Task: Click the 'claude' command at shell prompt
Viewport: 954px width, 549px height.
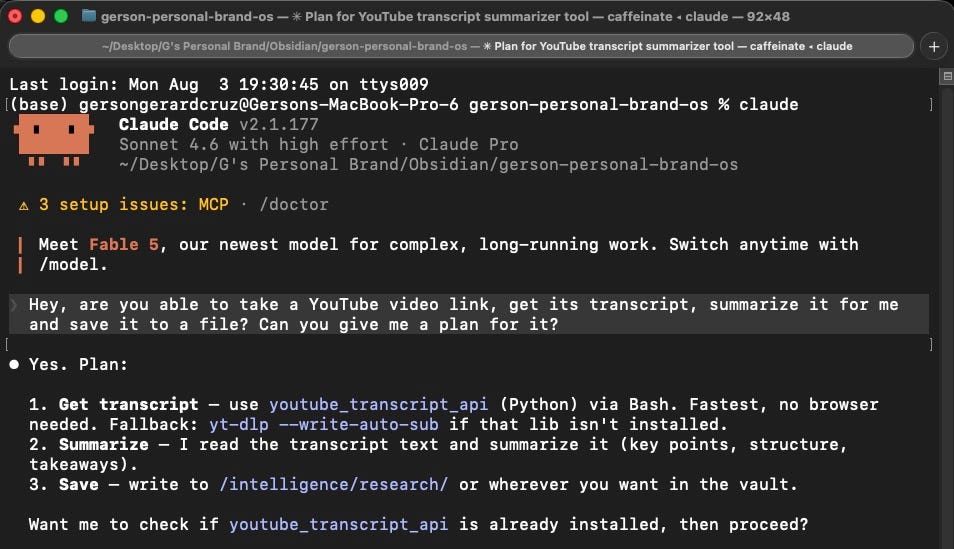Action: tap(768, 105)
